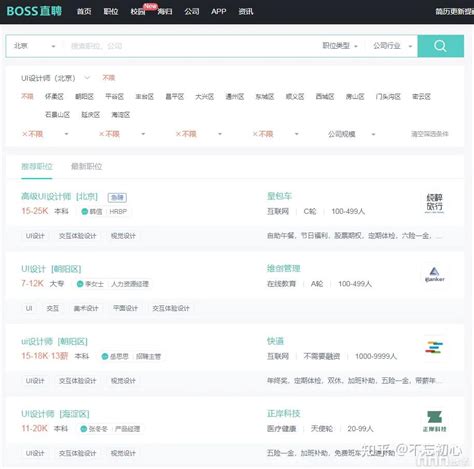
Task: Click the 1000-9999人 company size text
Action: click(376, 356)
